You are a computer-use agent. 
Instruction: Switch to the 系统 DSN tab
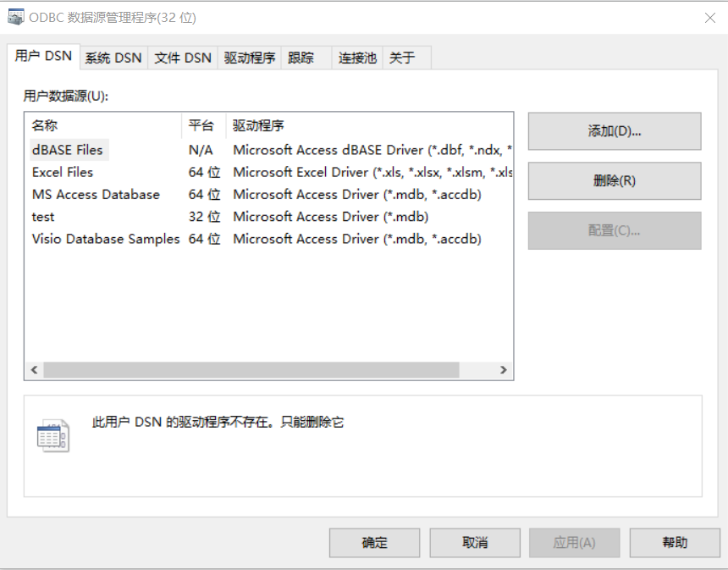(113, 58)
